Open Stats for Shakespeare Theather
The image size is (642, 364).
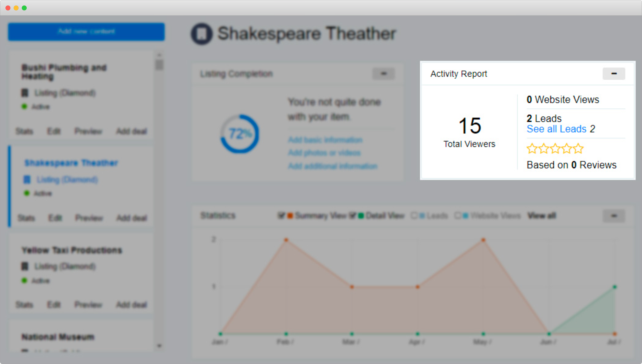26,218
